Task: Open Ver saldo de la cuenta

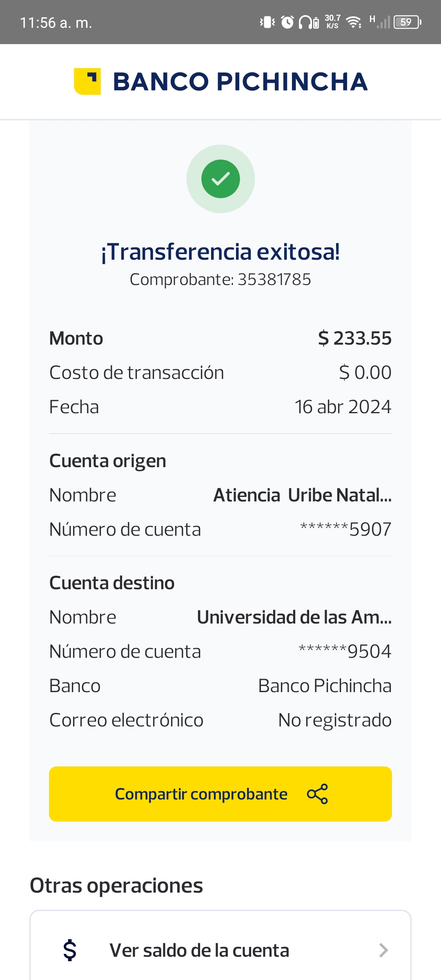Action: (x=199, y=950)
